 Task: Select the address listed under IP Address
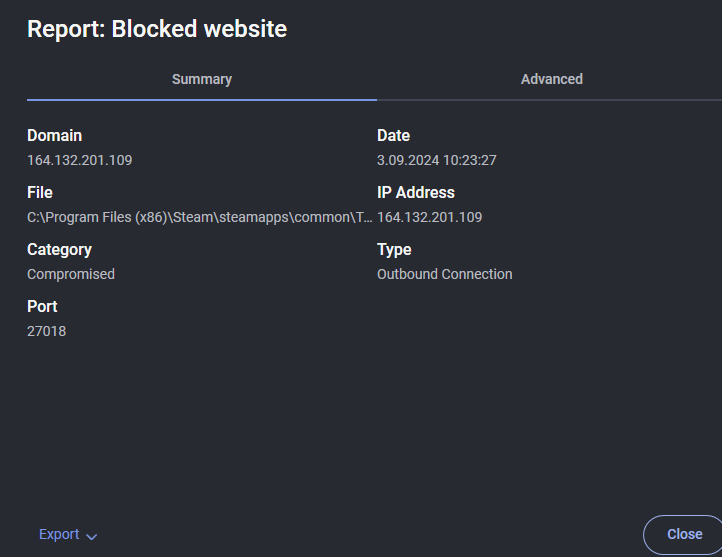[x=429, y=217]
